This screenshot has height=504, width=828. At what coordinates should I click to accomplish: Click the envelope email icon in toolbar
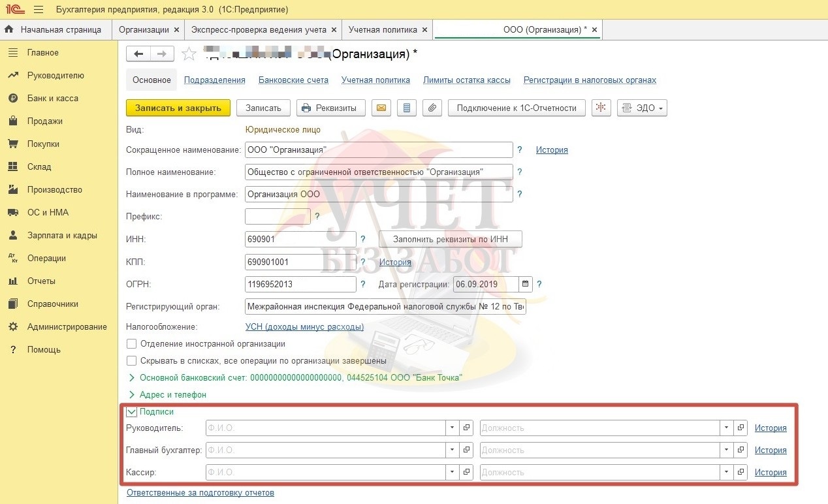pos(381,108)
